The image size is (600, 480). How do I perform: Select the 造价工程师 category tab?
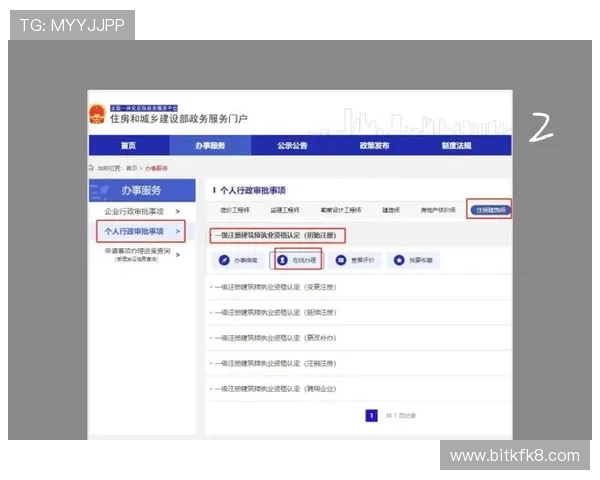[x=235, y=210]
